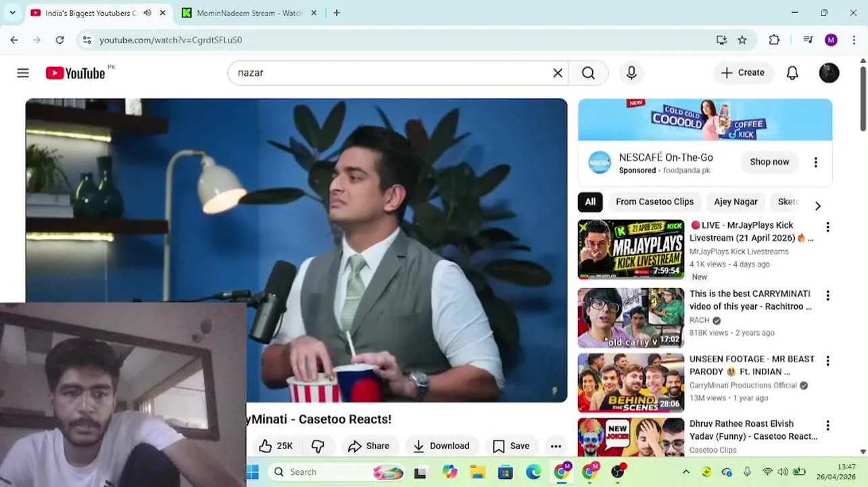Open the YouTube account avatar menu
Viewport: 868px width, 487px height.
(829, 73)
